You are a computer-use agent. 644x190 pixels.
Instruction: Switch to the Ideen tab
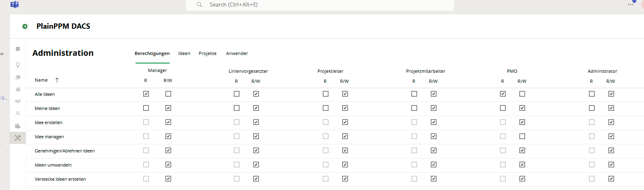coord(184,53)
